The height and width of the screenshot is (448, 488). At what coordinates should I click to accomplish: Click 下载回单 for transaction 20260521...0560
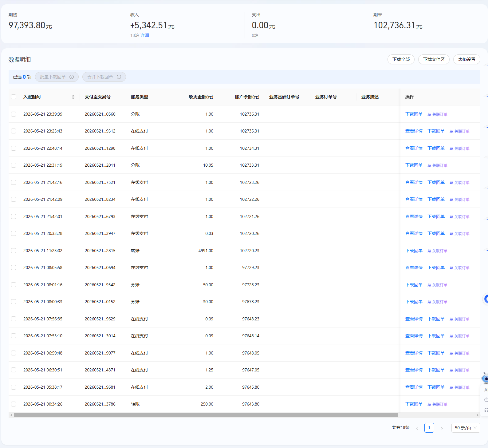tap(414, 114)
